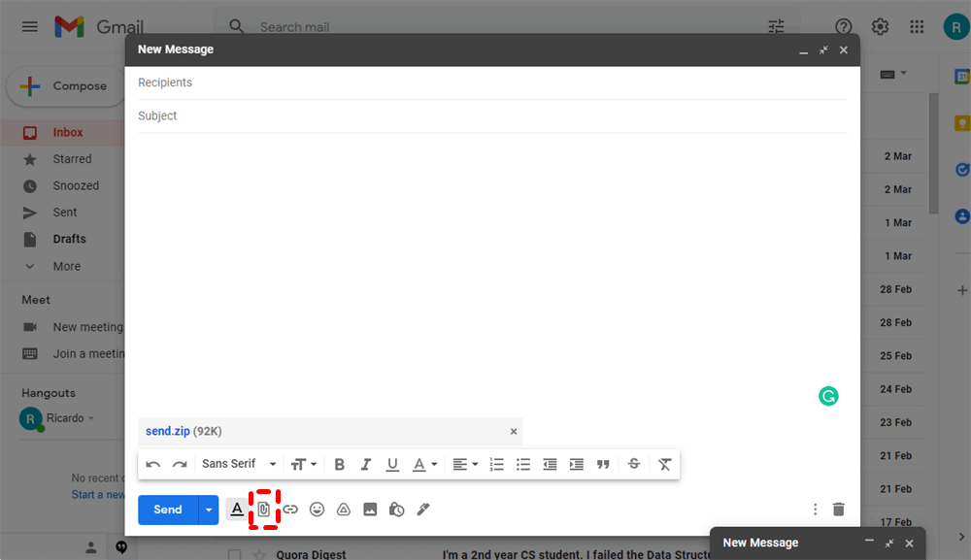Screen dimensions: 971x560
Task: Click the inbox vertical scrollbar
Action: click(934, 152)
